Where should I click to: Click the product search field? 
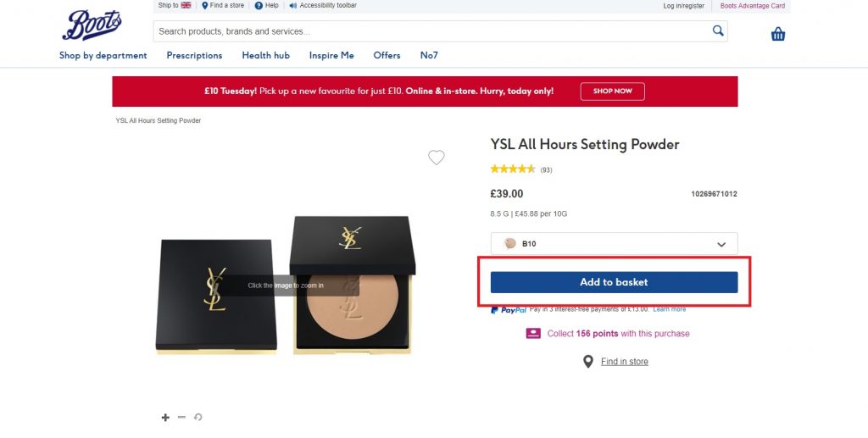coord(432,31)
